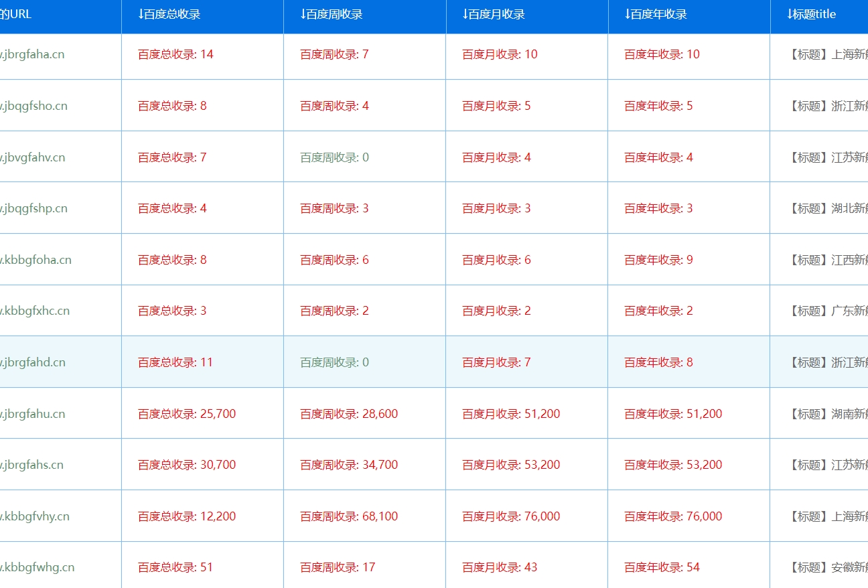Image resolution: width=868 pixels, height=588 pixels.
Task: Select cell 百度总收录: 12,200
Action: 187,516
